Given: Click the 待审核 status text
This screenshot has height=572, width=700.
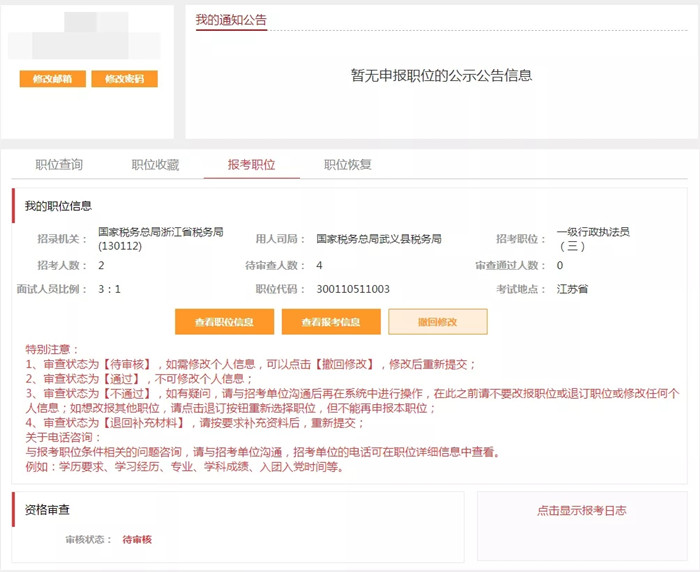Looking at the screenshot, I should click(137, 539).
